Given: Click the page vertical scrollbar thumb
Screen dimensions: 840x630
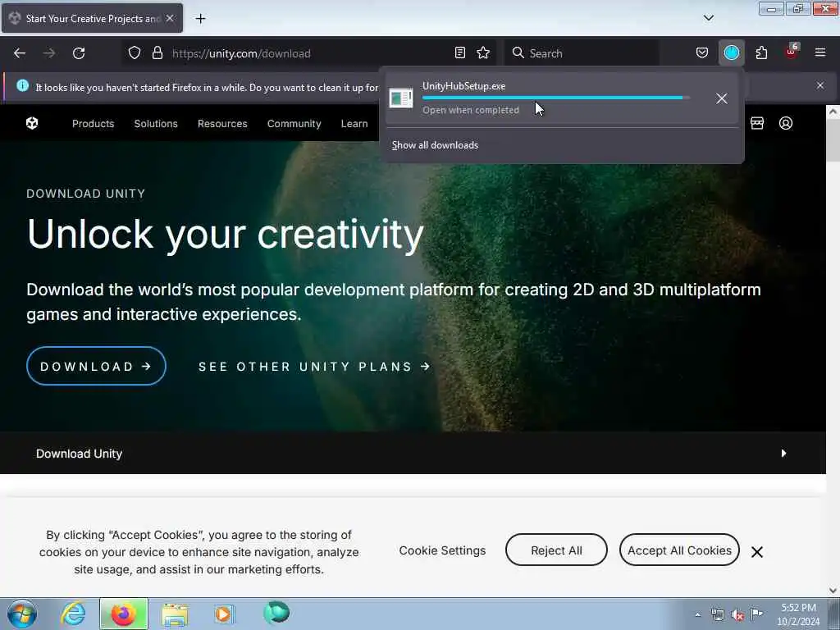Looking at the screenshot, I should 833,139.
